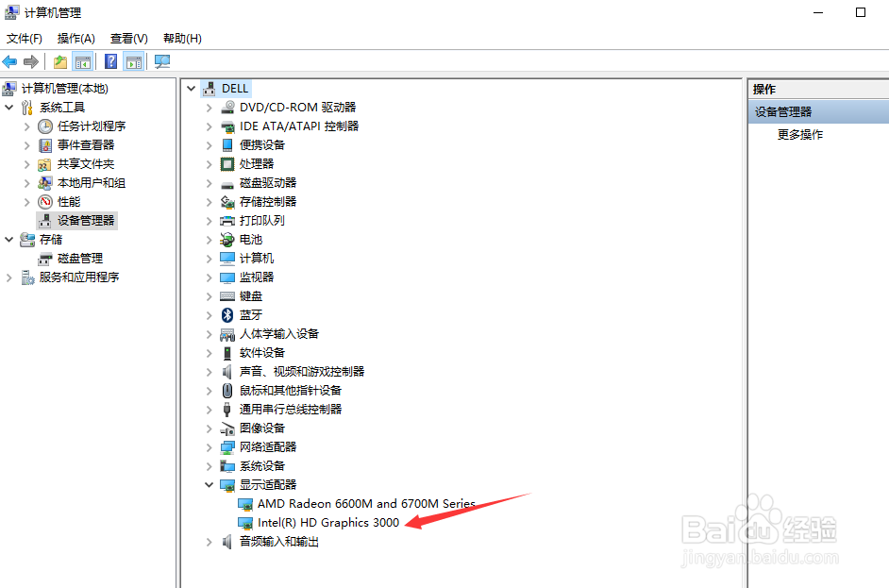Click the 性能 performance icon
The image size is (889, 588).
click(45, 202)
